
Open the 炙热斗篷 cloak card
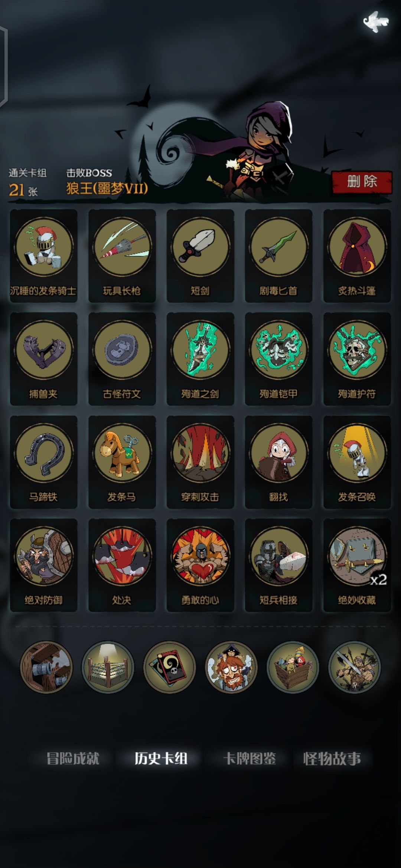(x=357, y=256)
